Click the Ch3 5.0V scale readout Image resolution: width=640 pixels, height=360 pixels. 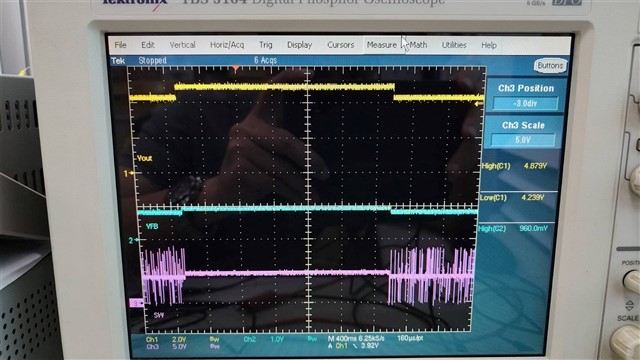(167, 347)
